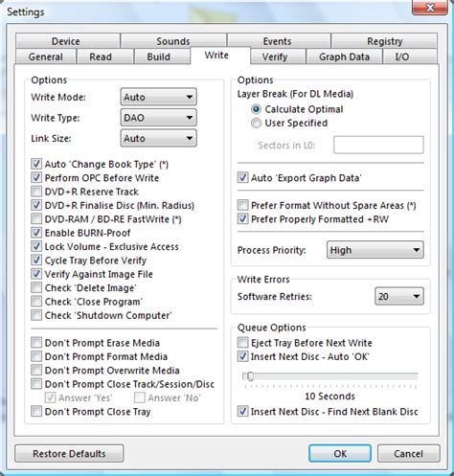
Task: Enable Don't Prompt Format Media
Action: (x=36, y=356)
